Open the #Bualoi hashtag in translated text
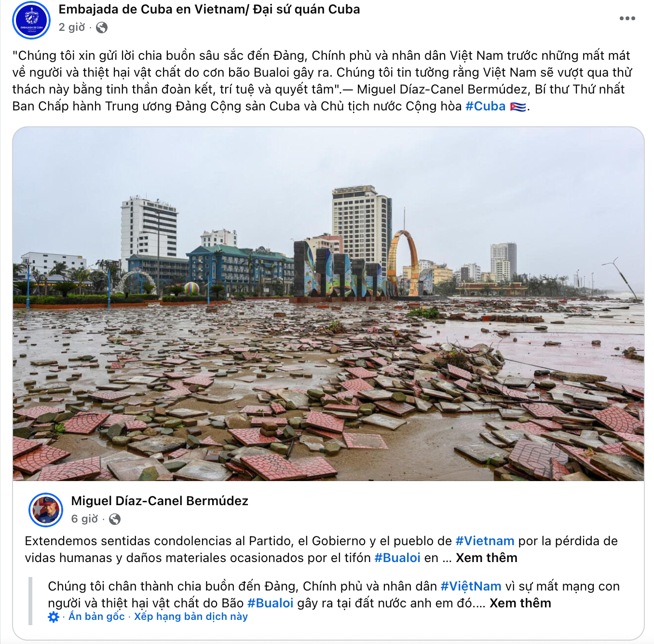This screenshot has height=644, width=654. [270, 603]
